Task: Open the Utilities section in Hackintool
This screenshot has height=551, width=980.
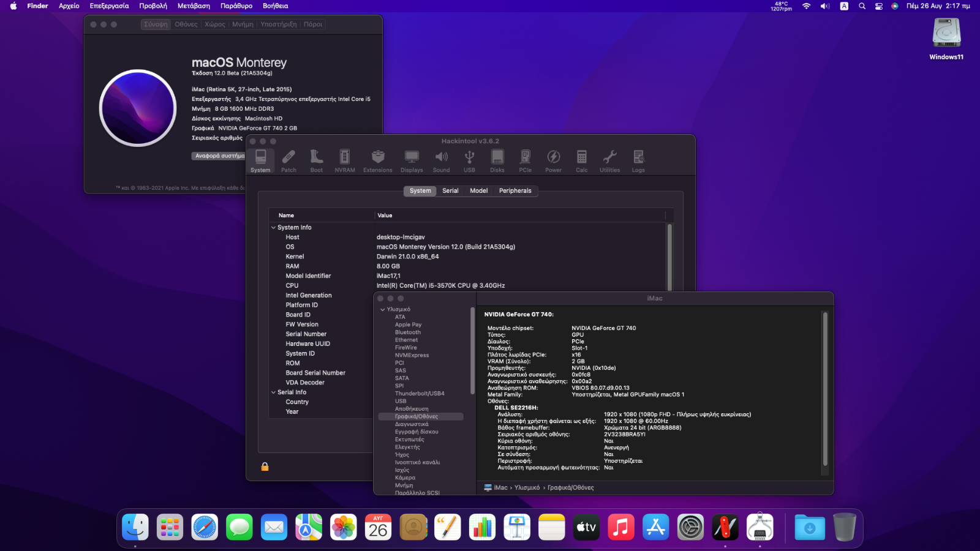Action: [x=609, y=161]
